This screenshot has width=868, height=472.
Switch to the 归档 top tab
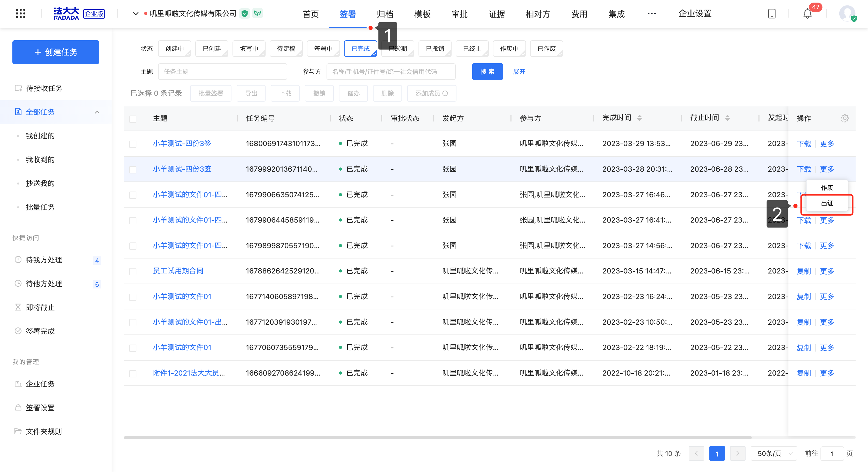coord(385,14)
